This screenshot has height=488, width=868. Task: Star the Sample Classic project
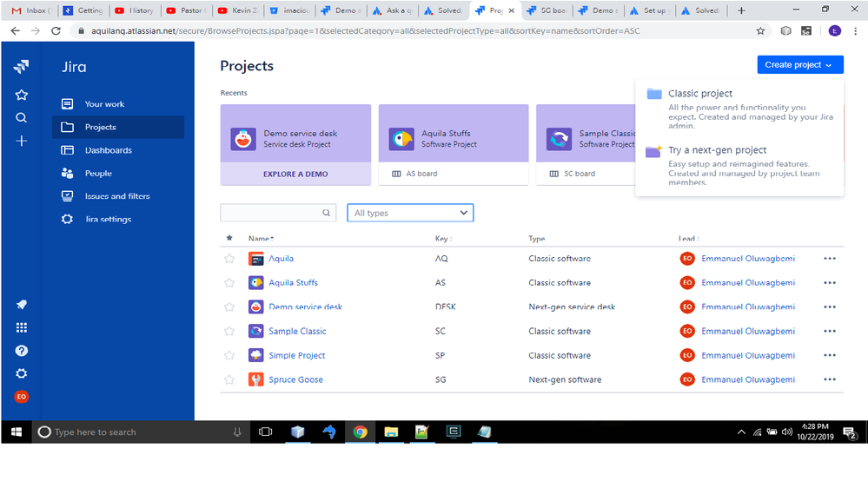tap(229, 332)
